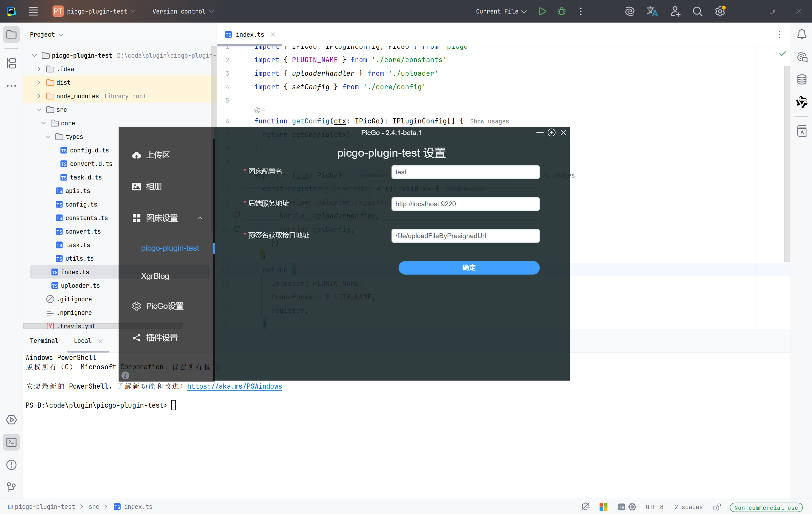The width and height of the screenshot is (812, 514).
Task: Click the editor vertical scrollbar
Action: (x=787, y=164)
